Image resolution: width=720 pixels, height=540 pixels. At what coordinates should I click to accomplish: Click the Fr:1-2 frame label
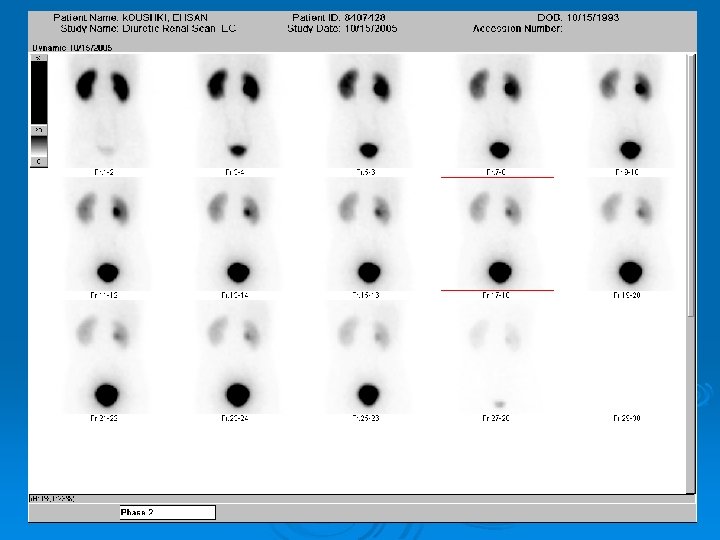pyautogui.click(x=104, y=172)
